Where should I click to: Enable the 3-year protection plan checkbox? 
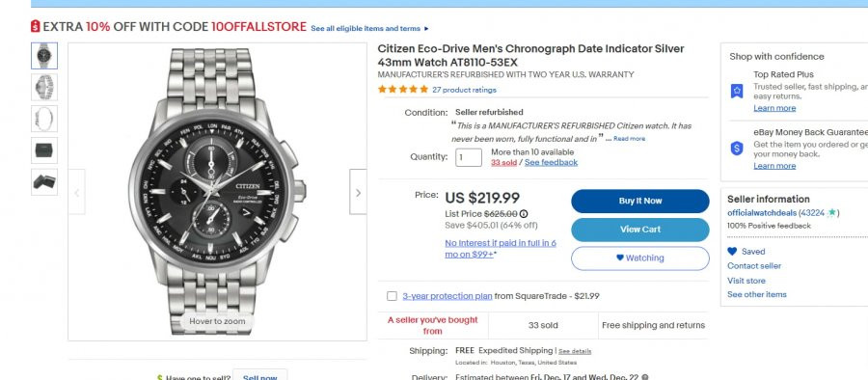pos(392,296)
